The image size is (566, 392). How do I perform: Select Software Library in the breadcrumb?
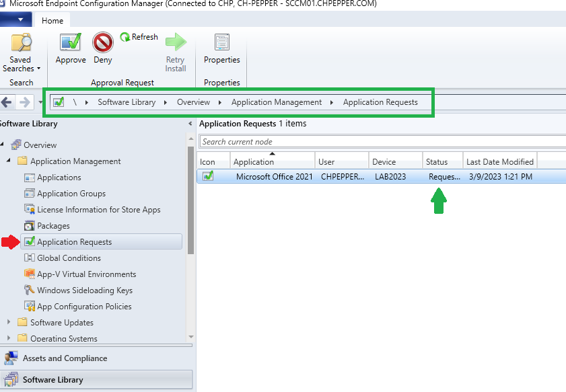point(127,102)
